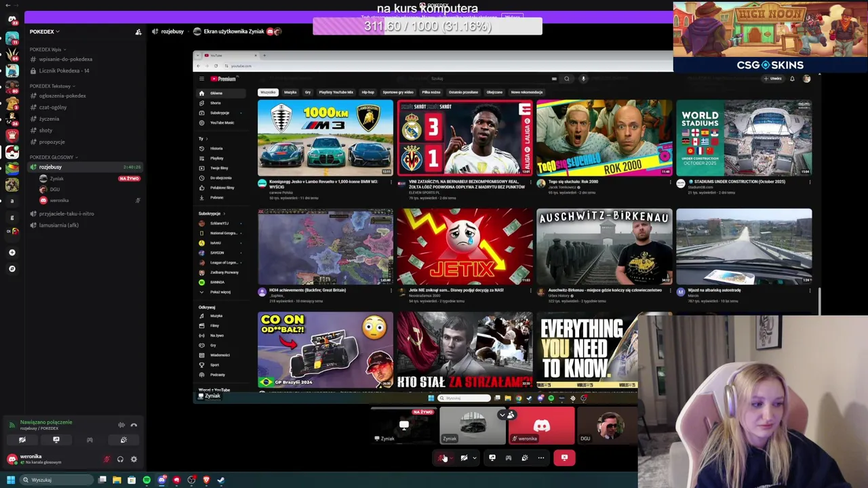Start an activity in call control bar
868x488 pixels.
(509, 458)
